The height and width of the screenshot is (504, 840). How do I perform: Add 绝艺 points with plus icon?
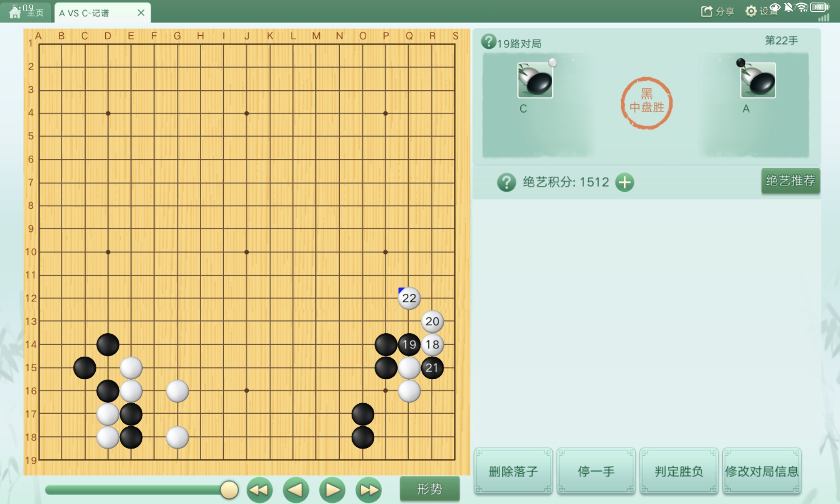click(625, 182)
